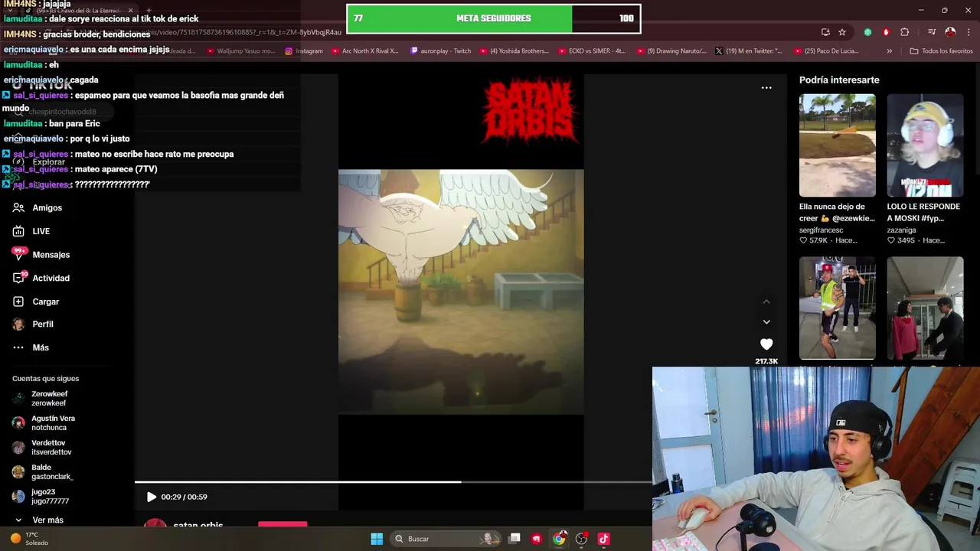Screen dimensions: 980x551
Task: Click Chrome icon in taskbar
Action: 559,539
